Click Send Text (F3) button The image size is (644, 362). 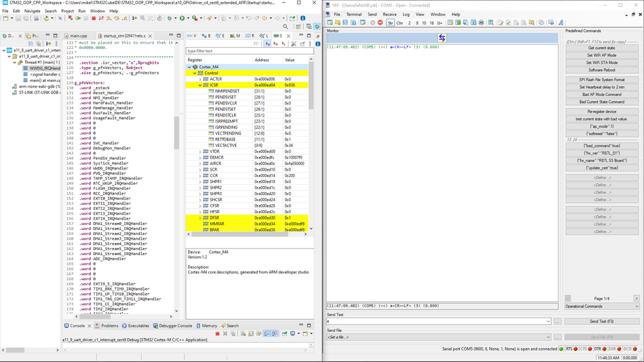point(601,321)
